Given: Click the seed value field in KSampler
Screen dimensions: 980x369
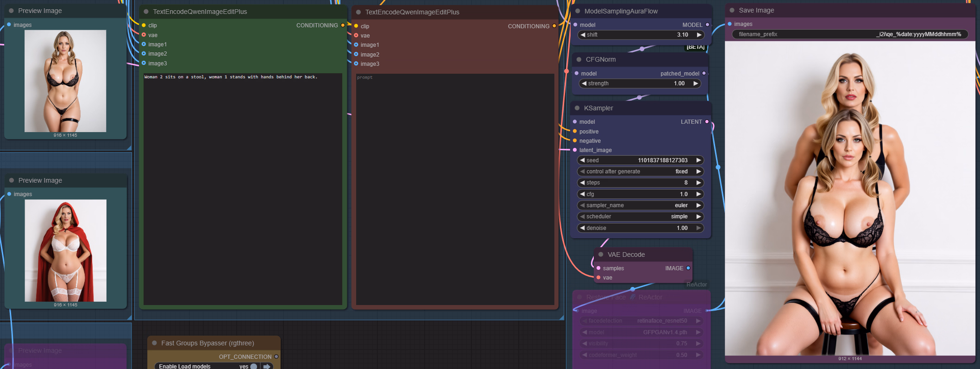Looking at the screenshot, I should pos(641,160).
